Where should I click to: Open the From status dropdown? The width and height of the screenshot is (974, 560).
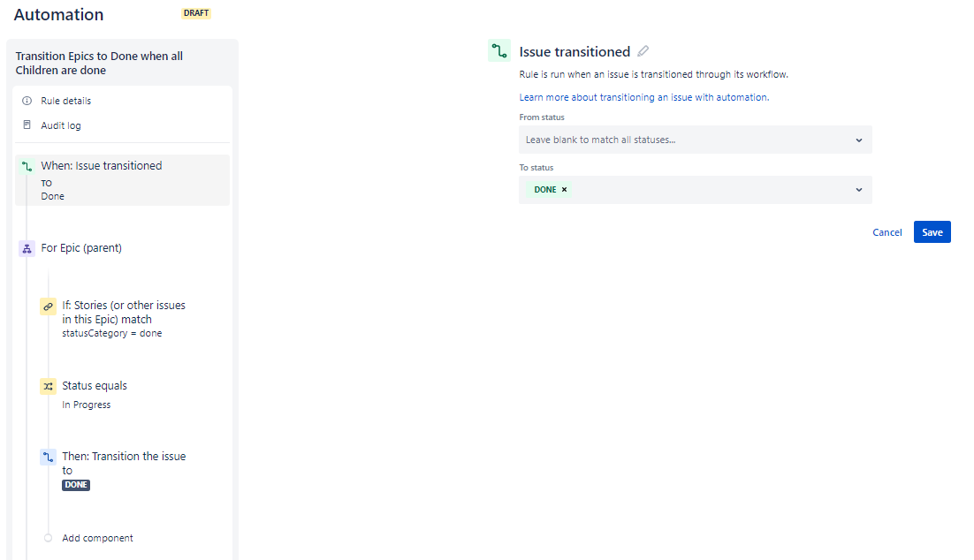(x=695, y=140)
